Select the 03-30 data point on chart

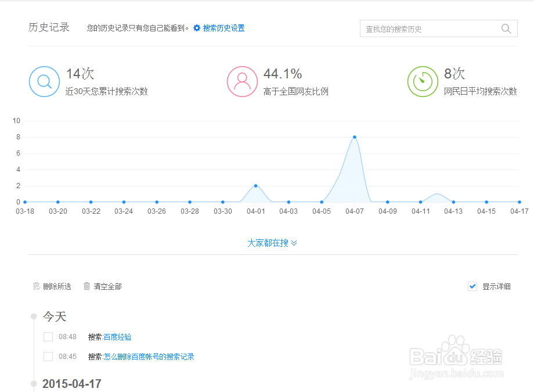[223, 202]
